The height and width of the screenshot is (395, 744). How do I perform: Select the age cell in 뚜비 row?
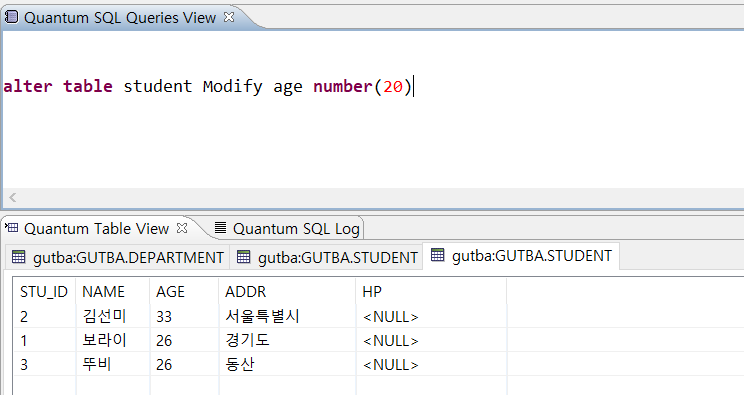coord(185,364)
